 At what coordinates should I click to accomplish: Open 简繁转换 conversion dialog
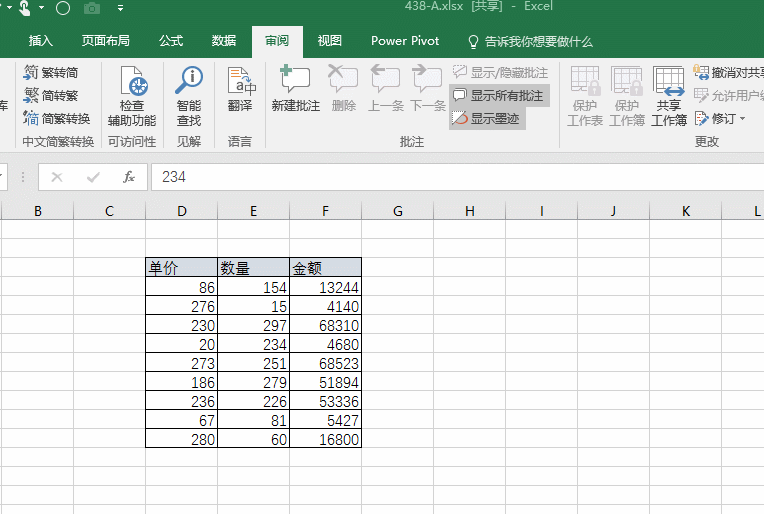pos(57,119)
